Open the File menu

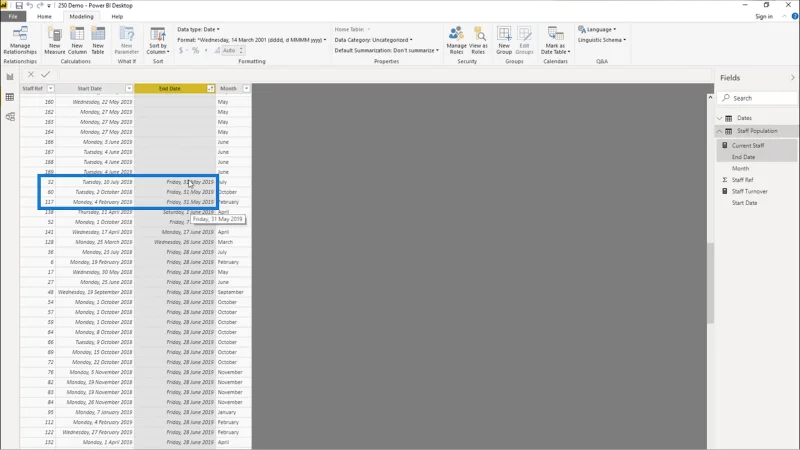[13, 16]
